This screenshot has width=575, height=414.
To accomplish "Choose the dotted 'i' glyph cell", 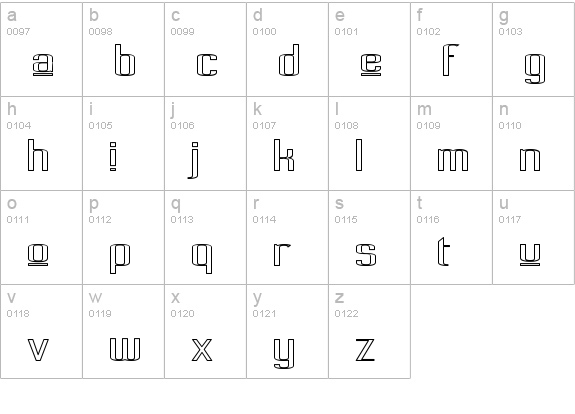I will (124, 143).
